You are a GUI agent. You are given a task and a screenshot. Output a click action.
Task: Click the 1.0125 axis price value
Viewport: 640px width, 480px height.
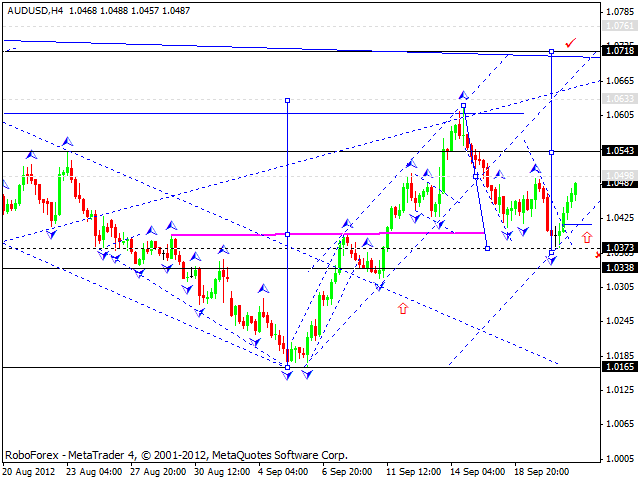point(620,390)
